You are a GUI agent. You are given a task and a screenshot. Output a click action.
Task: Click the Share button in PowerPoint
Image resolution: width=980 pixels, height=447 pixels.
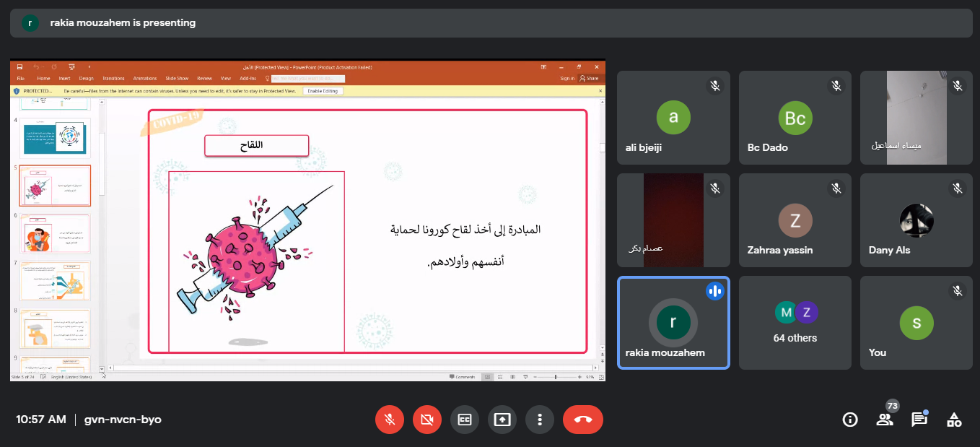(x=590, y=78)
